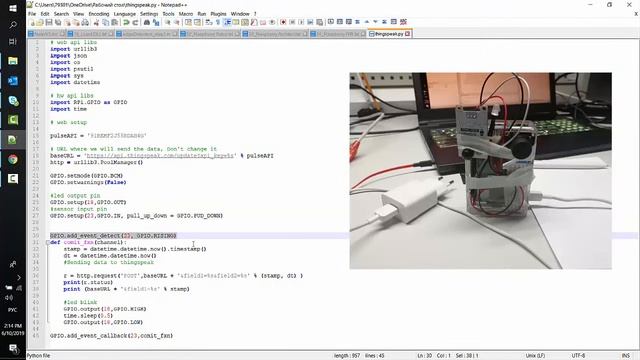Click the Zoom In toolbar icon
This screenshot has width=640, height=360.
coord(167,22)
